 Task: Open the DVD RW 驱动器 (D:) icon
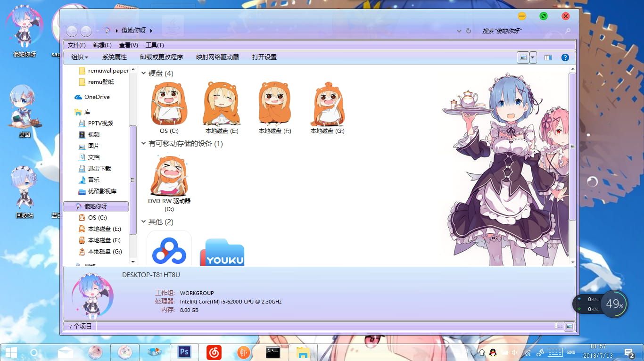click(x=168, y=174)
